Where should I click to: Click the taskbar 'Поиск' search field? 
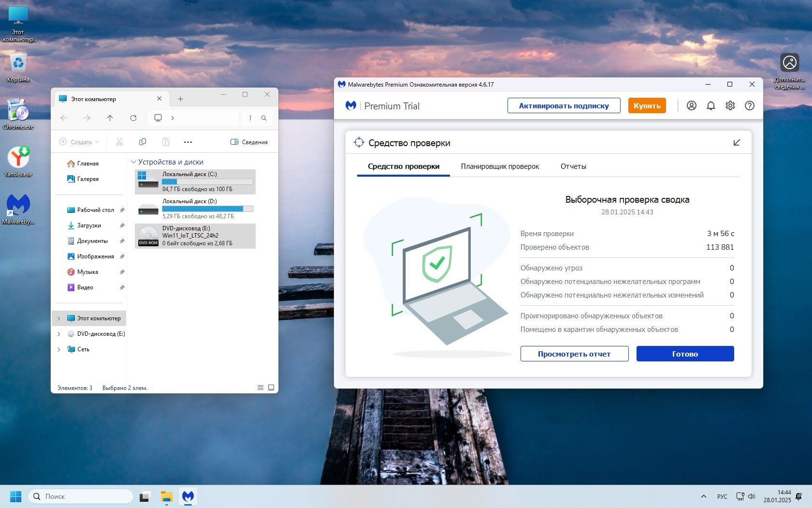point(81,496)
